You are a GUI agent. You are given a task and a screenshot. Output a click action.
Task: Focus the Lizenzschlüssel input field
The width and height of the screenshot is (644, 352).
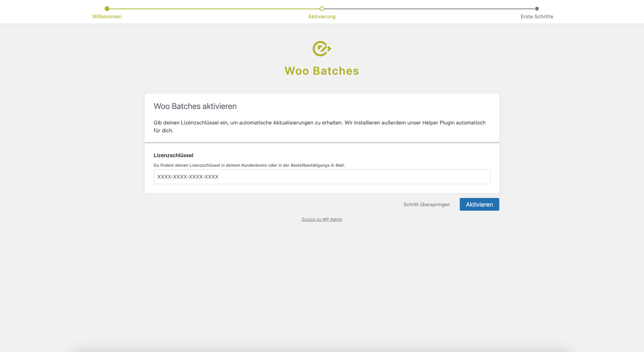(x=322, y=177)
